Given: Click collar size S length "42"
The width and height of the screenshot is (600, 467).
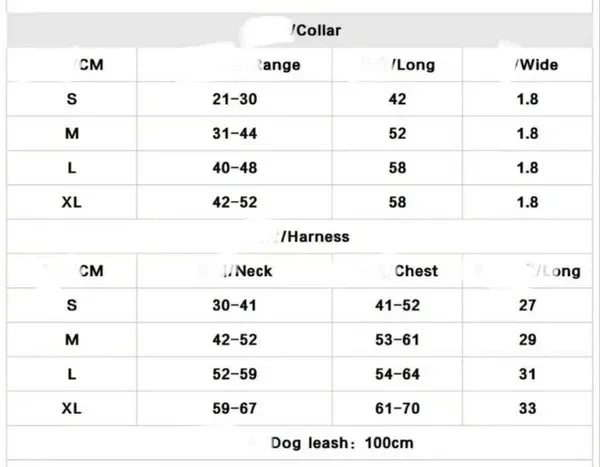Looking at the screenshot, I should point(398,100).
